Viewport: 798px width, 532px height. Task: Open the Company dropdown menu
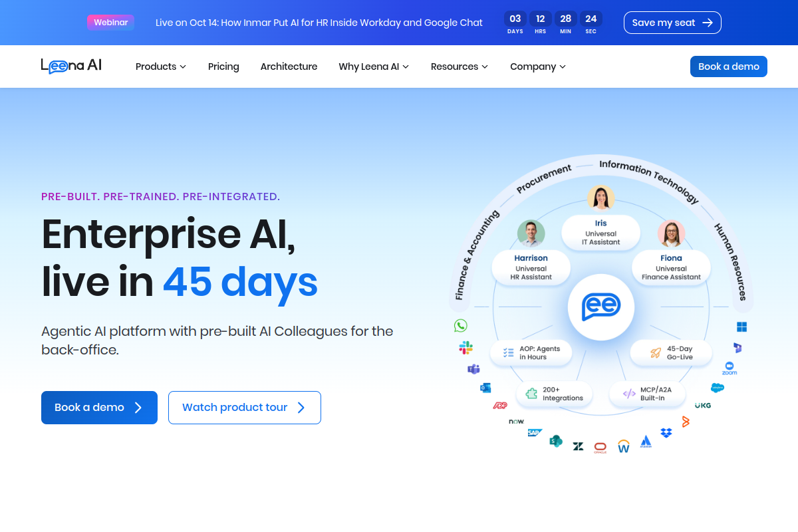(538, 66)
